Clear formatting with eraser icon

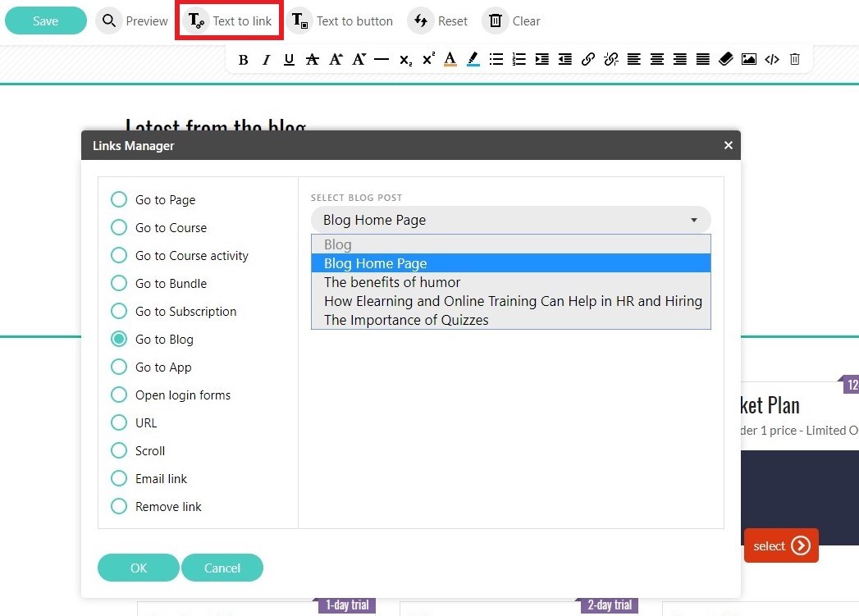[726, 59]
